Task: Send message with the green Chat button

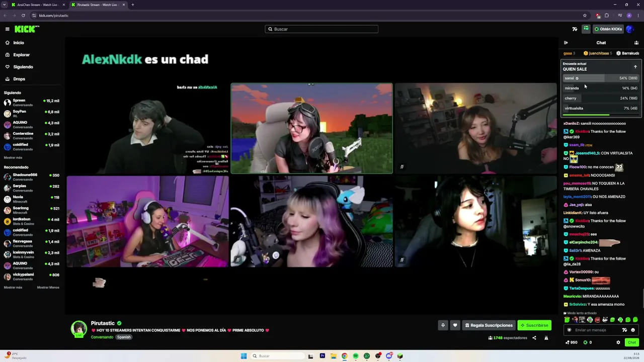Action: [632, 342]
